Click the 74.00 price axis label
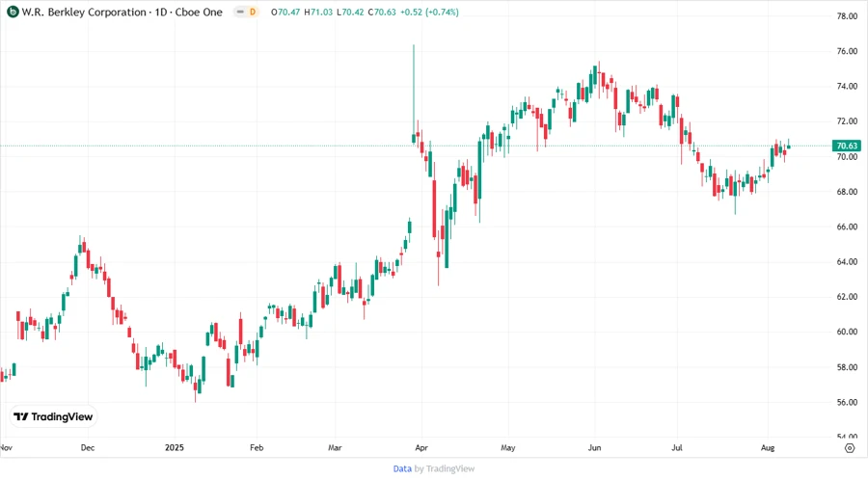This screenshot has width=868, height=480. click(x=847, y=87)
